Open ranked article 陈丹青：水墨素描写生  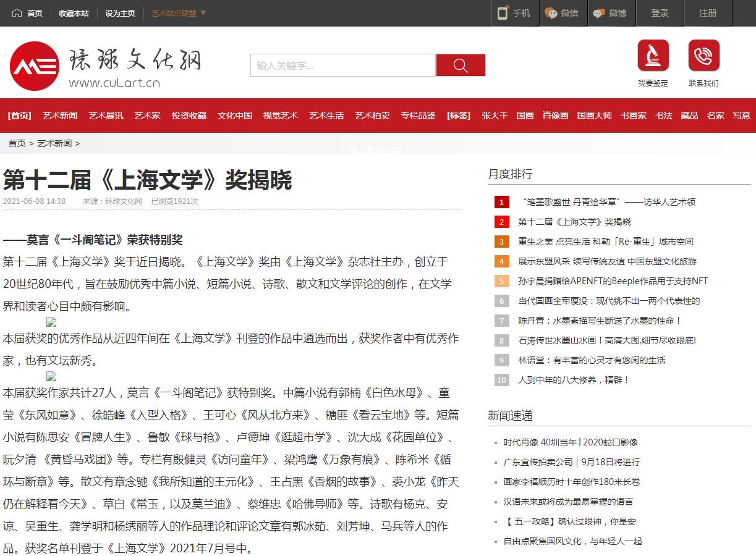pyautogui.click(x=600, y=321)
